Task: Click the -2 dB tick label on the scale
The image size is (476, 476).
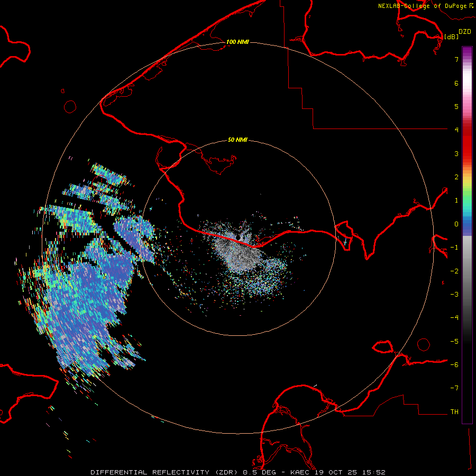Action: pos(454,271)
